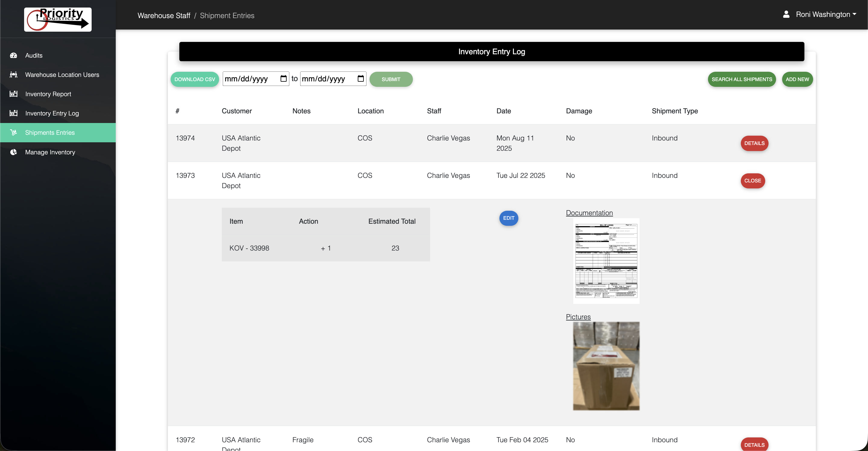Click the Manage Inventory pie chart icon

click(x=14, y=152)
